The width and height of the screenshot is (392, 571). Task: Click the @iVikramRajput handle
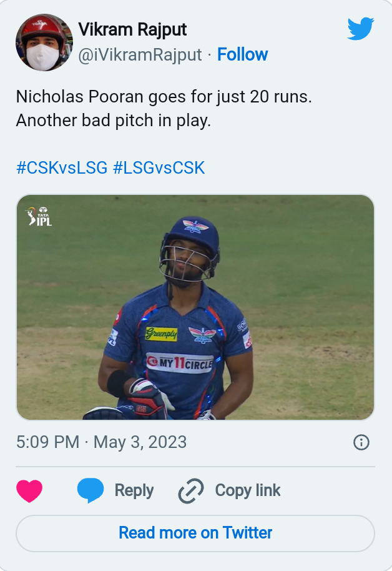click(140, 55)
